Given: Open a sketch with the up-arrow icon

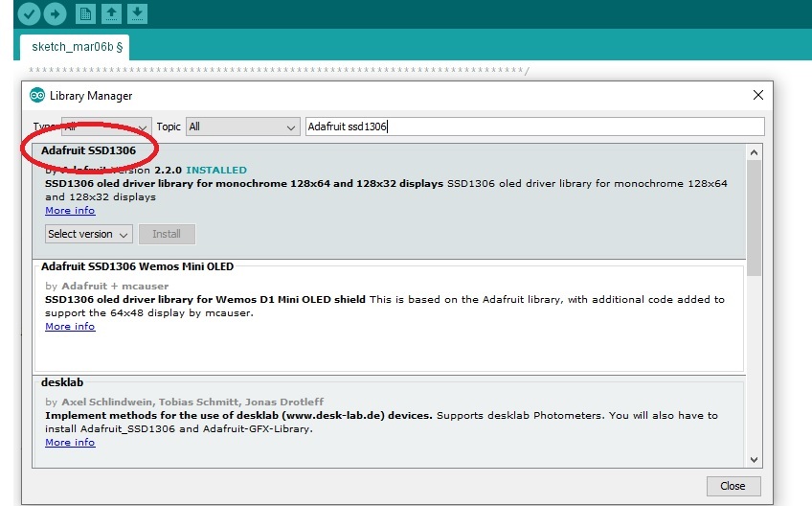Looking at the screenshot, I should [111, 14].
